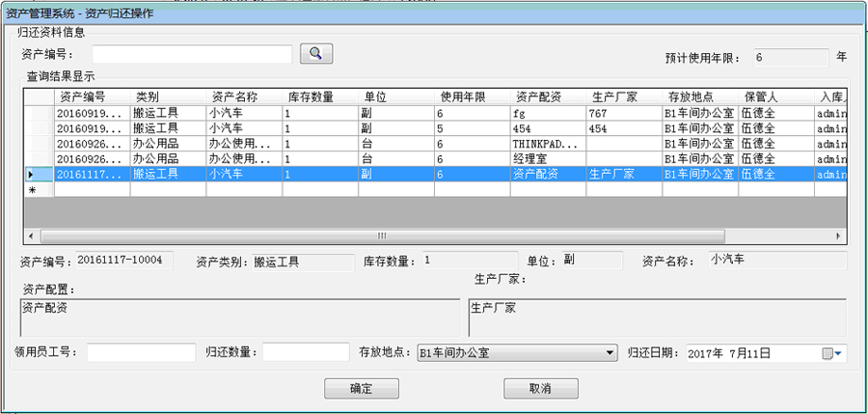The width and height of the screenshot is (868, 414).
Task: Click the 存放地点 column header
Action: point(699,97)
